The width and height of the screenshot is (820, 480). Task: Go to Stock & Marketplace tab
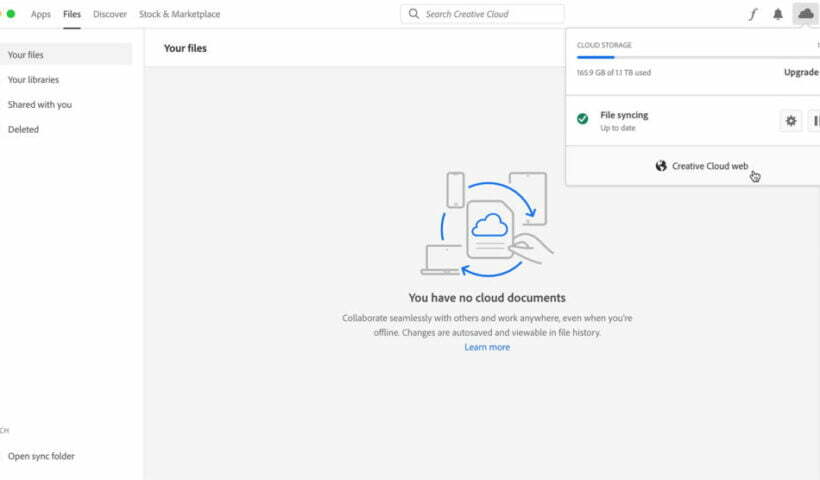[x=179, y=14]
